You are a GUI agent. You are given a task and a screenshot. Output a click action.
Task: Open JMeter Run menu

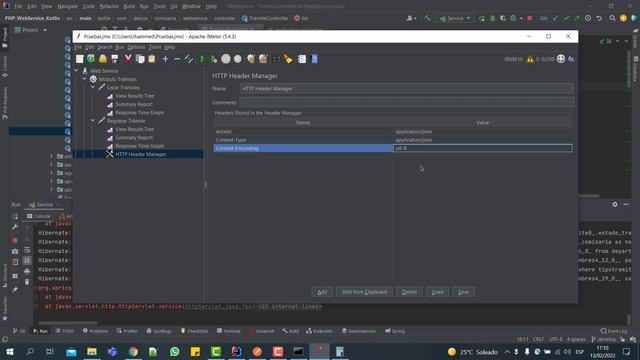[119, 47]
